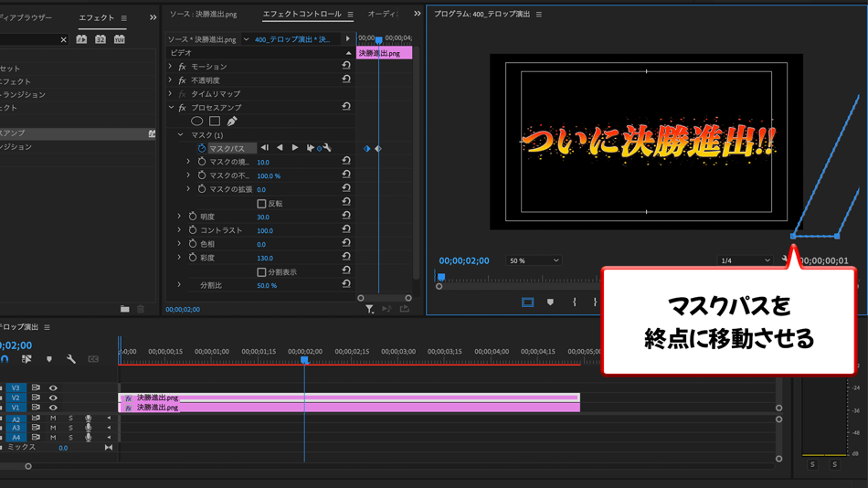Viewport: 868px width, 488px height.
Task: Open mask tracking wrench settings
Action: [x=326, y=148]
